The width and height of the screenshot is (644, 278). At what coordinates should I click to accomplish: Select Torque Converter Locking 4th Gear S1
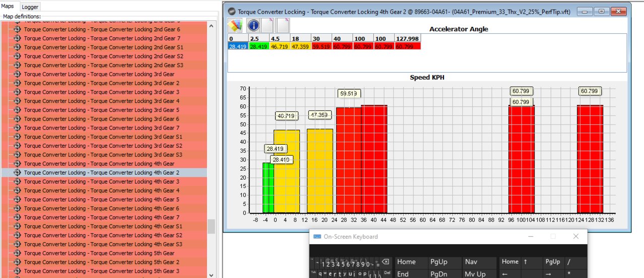103,227
